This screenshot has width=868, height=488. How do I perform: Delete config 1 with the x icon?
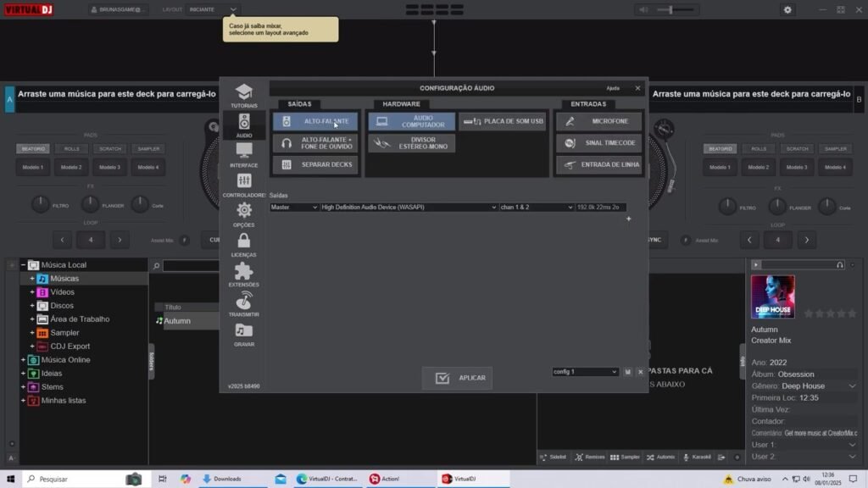point(641,372)
